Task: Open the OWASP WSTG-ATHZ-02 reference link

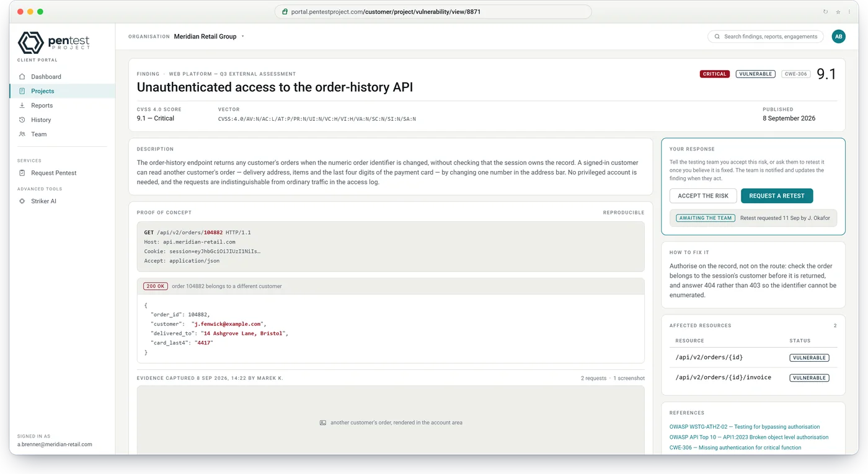Action: 745,427
